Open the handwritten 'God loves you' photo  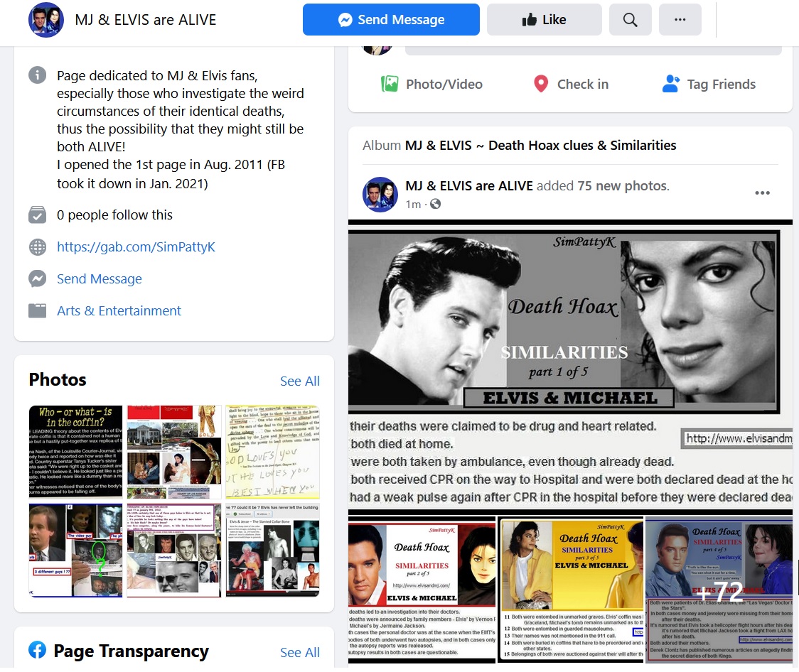273,452
